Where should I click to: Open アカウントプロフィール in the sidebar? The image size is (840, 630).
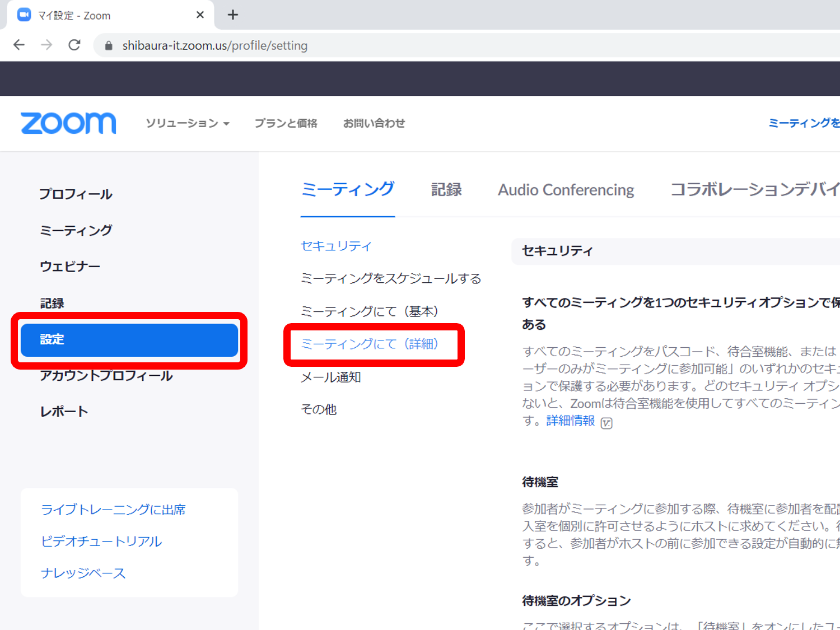click(106, 376)
